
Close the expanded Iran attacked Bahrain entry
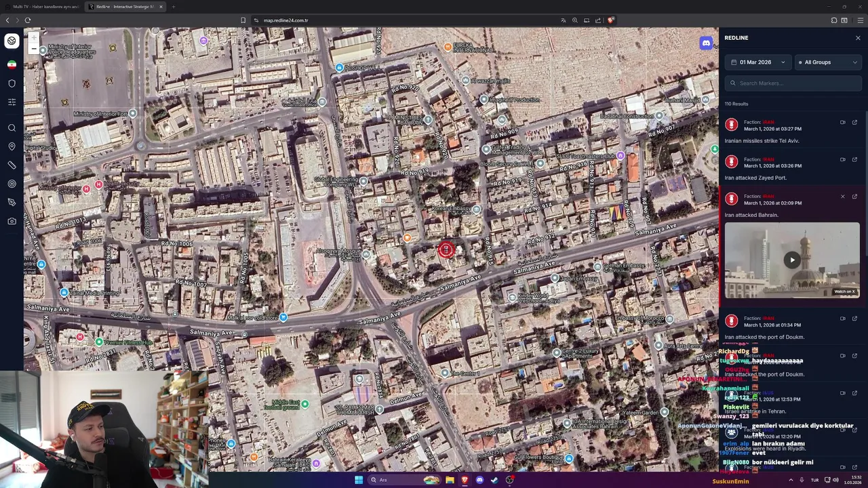pos(843,197)
